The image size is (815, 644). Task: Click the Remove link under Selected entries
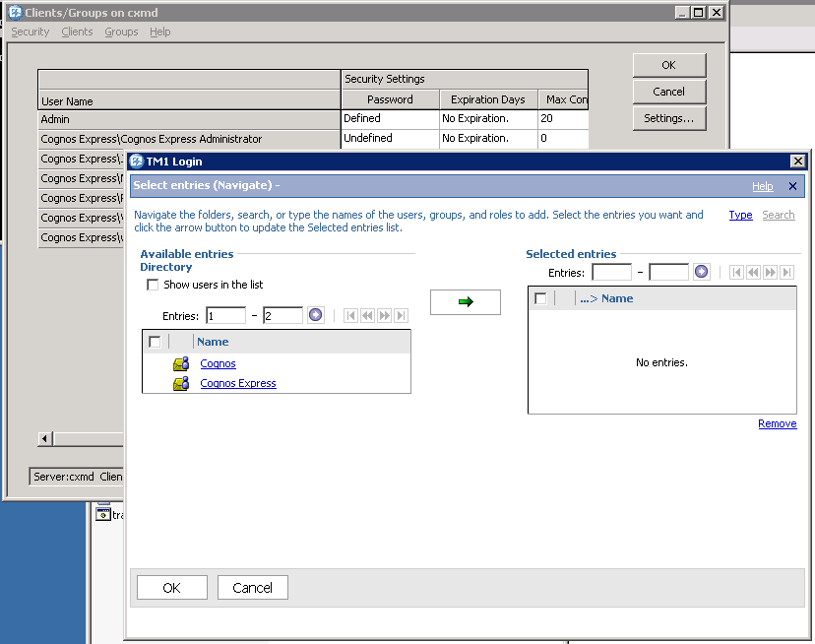[777, 423]
